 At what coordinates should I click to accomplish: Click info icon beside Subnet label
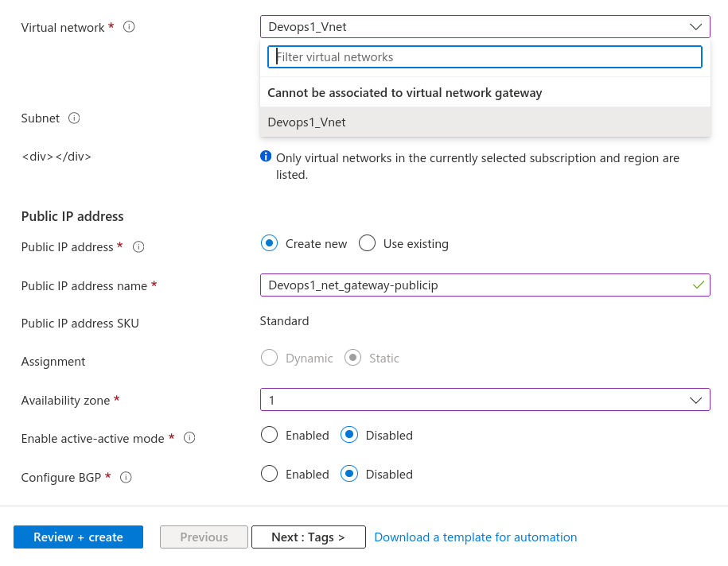point(74,118)
